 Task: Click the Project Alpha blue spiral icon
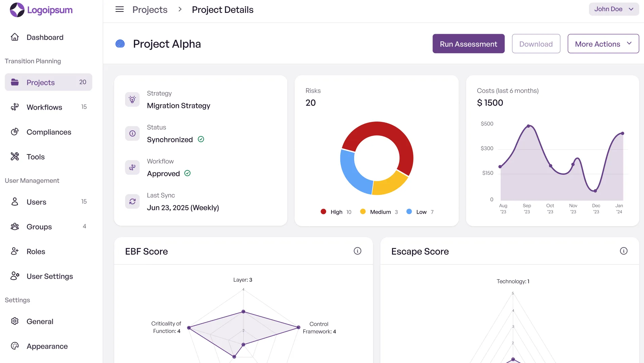pos(120,44)
